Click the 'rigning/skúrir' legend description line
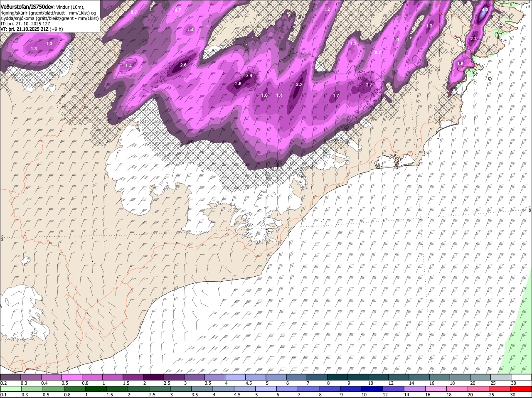Image resolution: width=532 pixels, height=398 pixels. 48,13
